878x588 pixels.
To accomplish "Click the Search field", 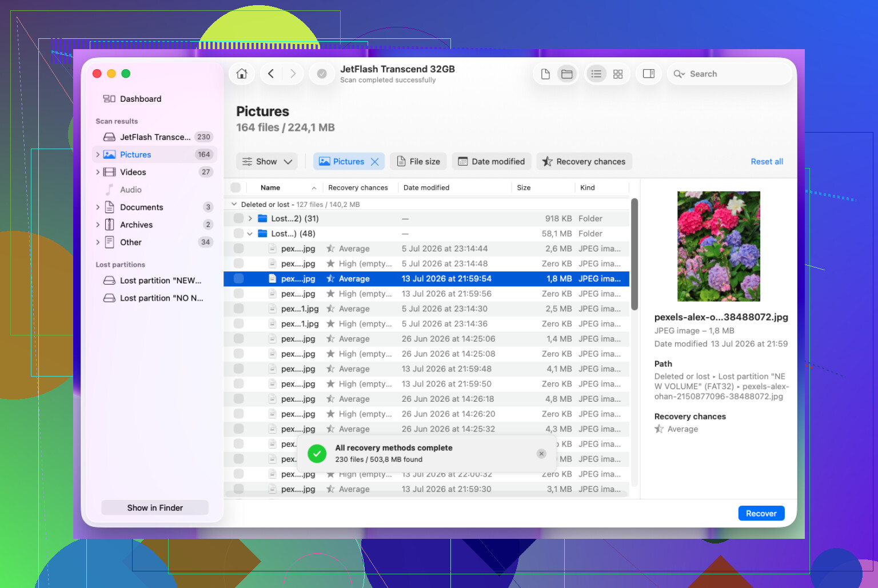I will [x=729, y=74].
